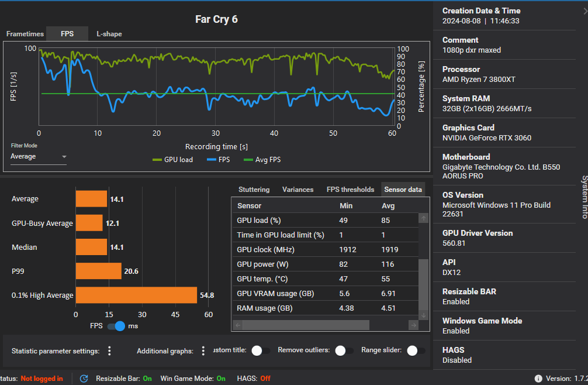Click Win Game Mode On status entry
The image size is (588, 385).
(x=193, y=379)
